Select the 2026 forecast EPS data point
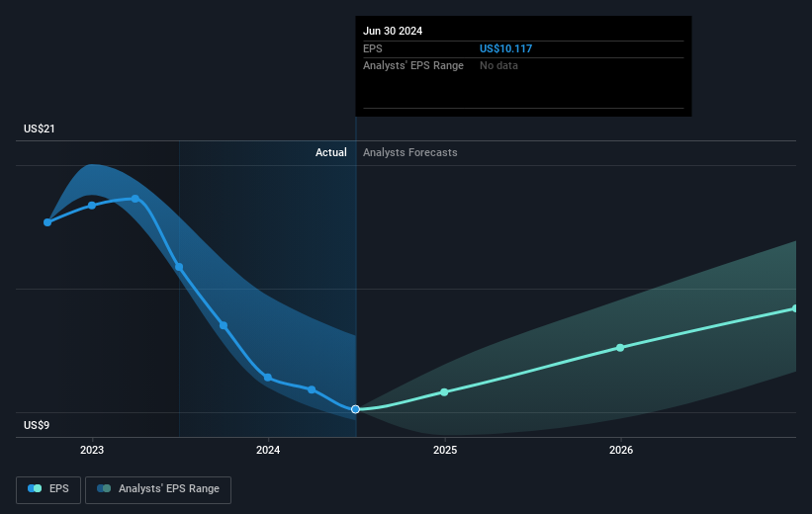The image size is (812, 514). click(620, 348)
